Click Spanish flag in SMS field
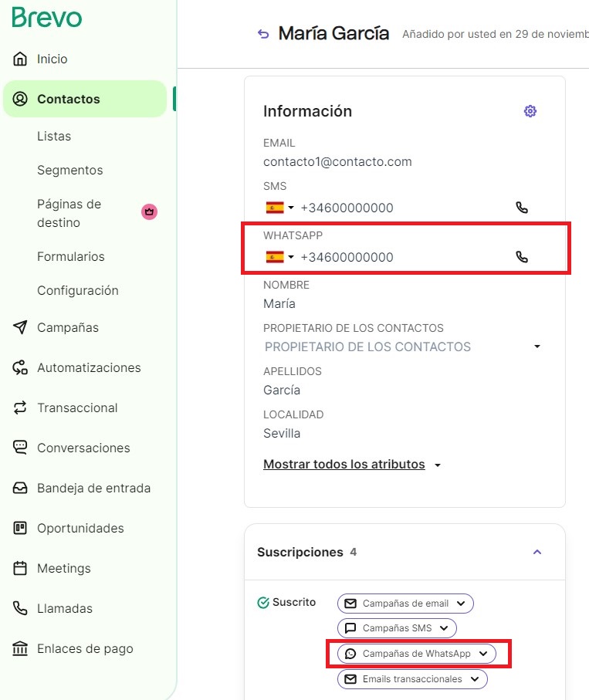 pyautogui.click(x=275, y=208)
